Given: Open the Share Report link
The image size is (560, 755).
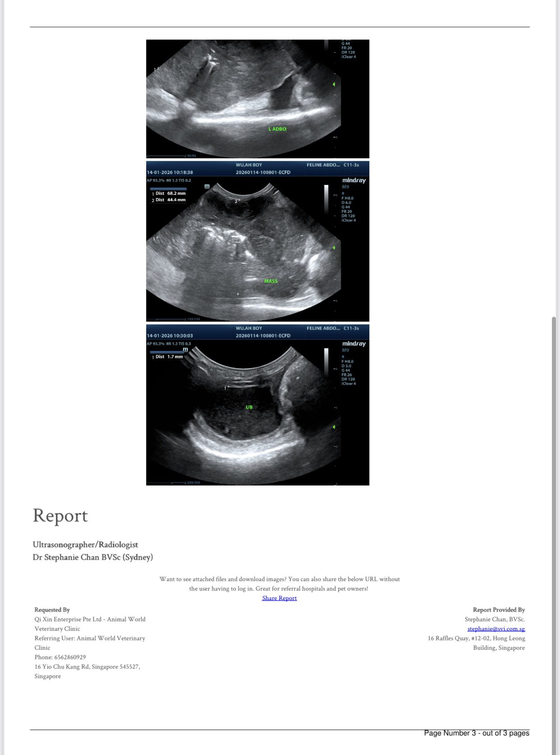Looking at the screenshot, I should [279, 598].
